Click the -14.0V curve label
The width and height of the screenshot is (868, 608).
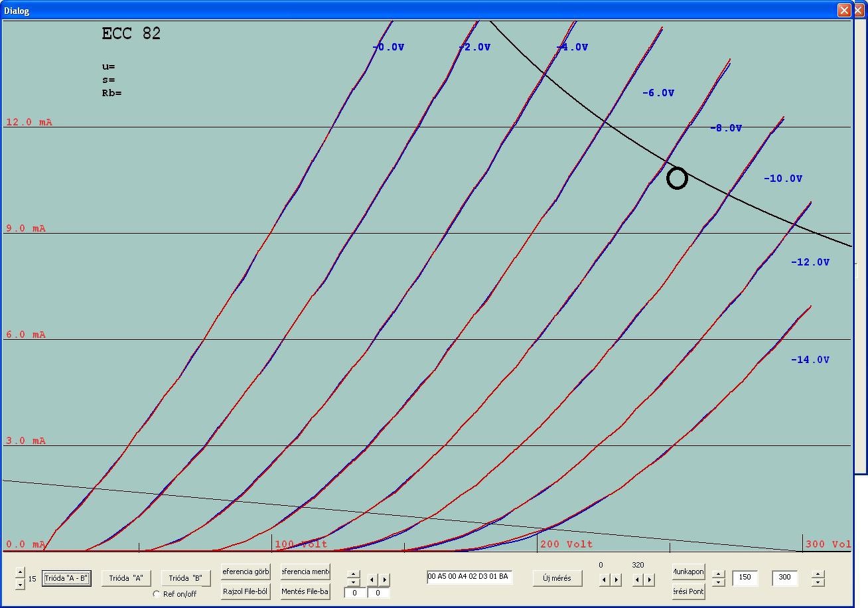810,360
